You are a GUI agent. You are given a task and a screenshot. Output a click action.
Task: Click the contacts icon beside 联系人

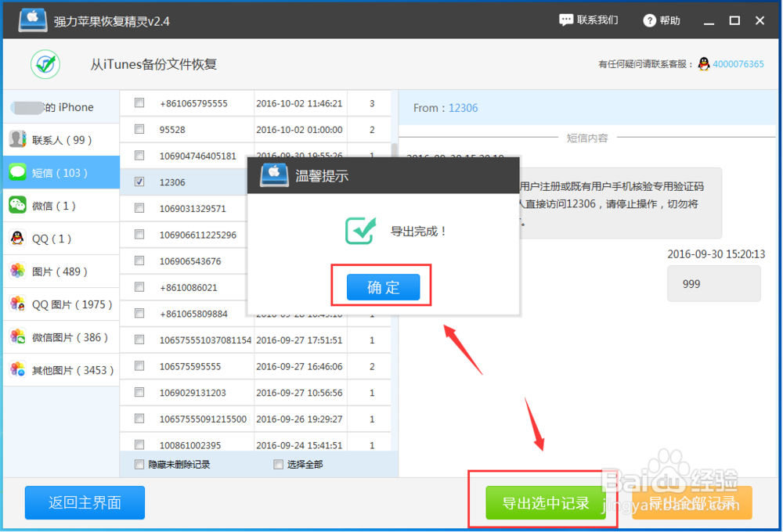coord(17,139)
